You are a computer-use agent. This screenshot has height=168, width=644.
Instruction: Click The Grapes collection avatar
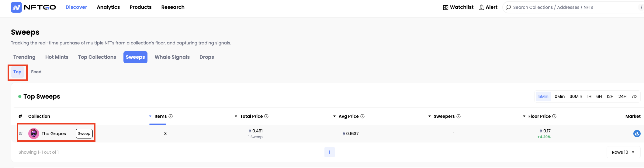pos(34,134)
